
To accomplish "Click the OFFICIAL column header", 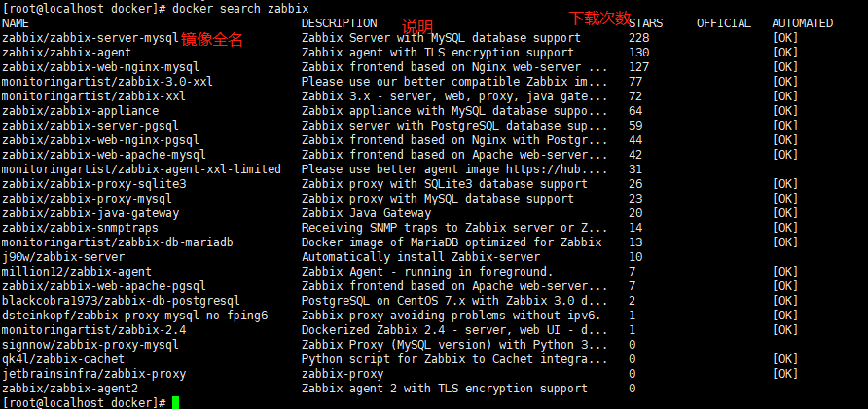I will [723, 22].
